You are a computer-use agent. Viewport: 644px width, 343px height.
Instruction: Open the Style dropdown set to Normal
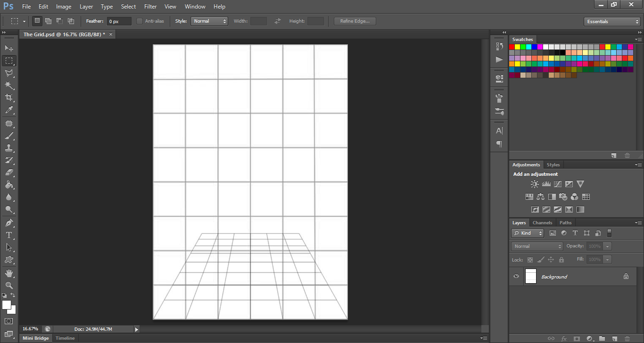point(209,21)
